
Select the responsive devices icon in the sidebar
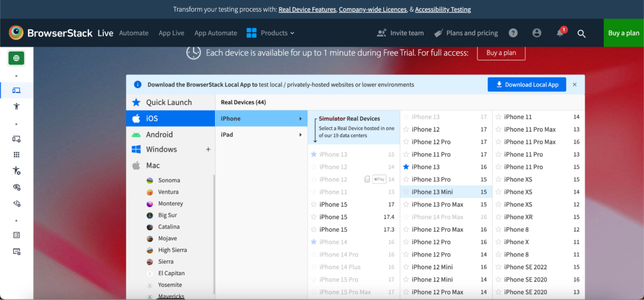click(16, 90)
